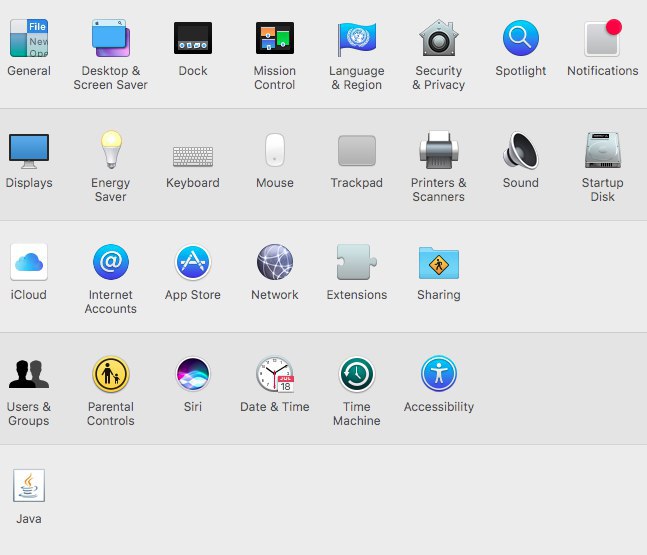Open the Dock preferences icon
Viewport: 647px width, 555px height.
[193, 38]
